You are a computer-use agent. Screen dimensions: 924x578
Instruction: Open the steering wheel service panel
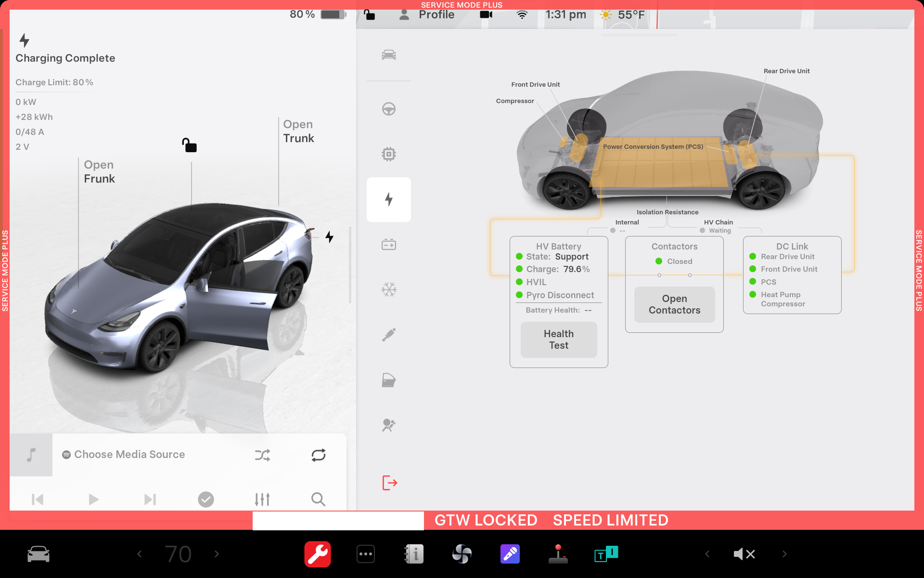click(389, 109)
